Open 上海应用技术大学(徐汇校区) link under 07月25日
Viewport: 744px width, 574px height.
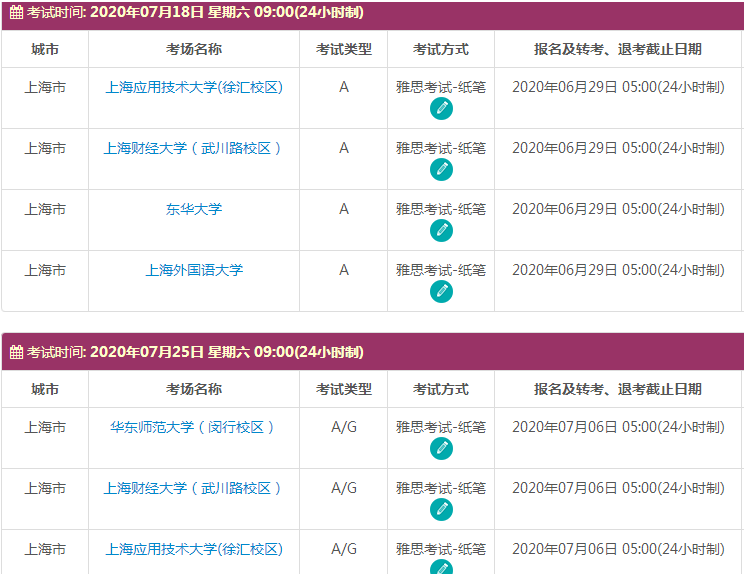pos(194,549)
